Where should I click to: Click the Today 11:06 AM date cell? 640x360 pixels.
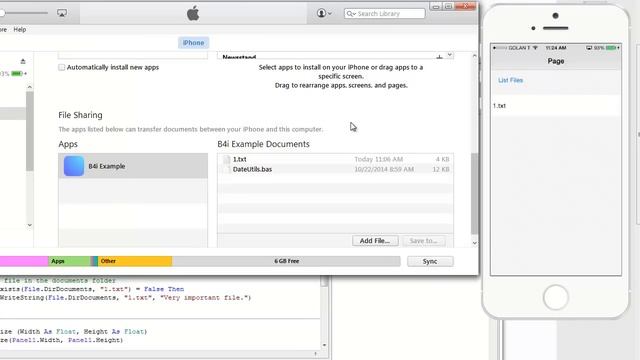pyautogui.click(x=378, y=159)
